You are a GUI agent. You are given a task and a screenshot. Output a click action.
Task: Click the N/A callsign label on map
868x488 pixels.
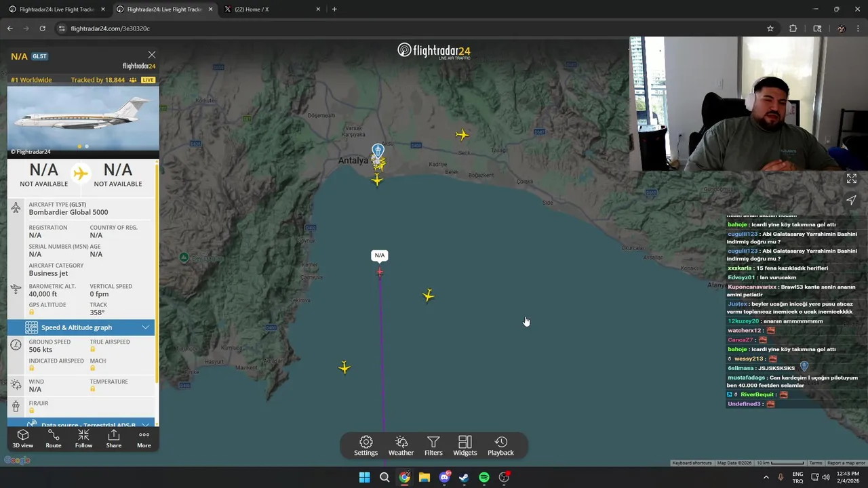[380, 256]
